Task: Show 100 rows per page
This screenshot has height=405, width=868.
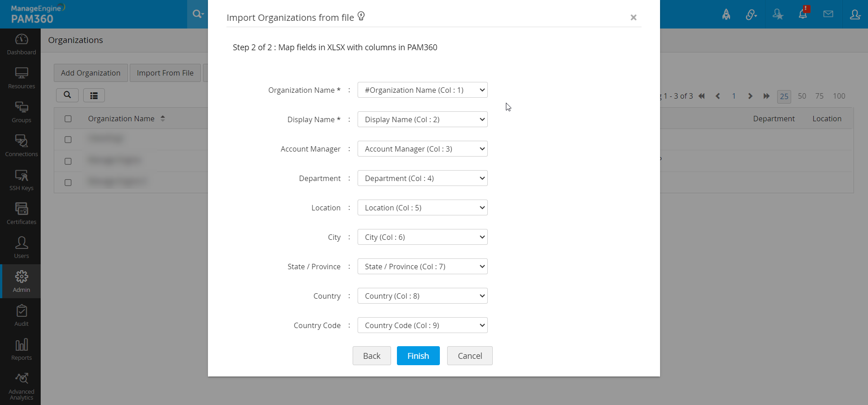Action: coord(839,96)
